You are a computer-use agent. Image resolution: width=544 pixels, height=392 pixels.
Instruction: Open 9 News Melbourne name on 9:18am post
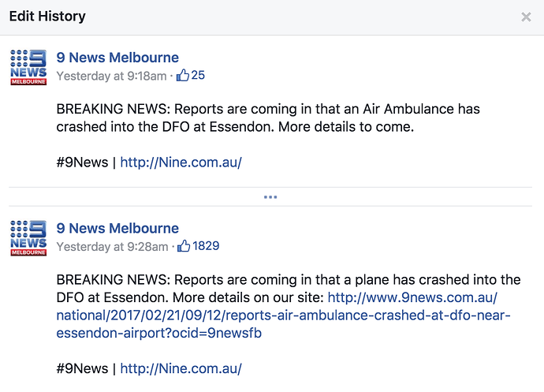point(117,58)
